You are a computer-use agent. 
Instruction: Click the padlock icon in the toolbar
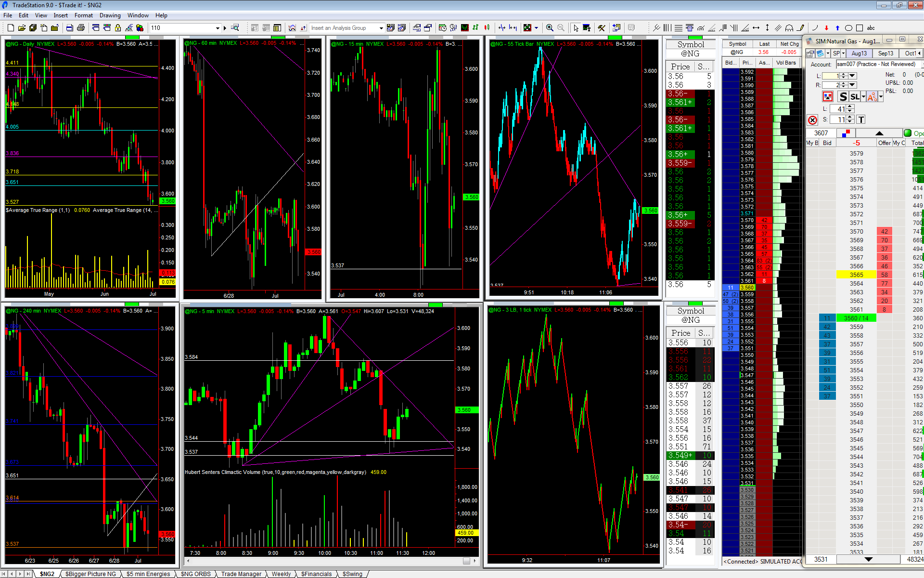click(x=118, y=28)
